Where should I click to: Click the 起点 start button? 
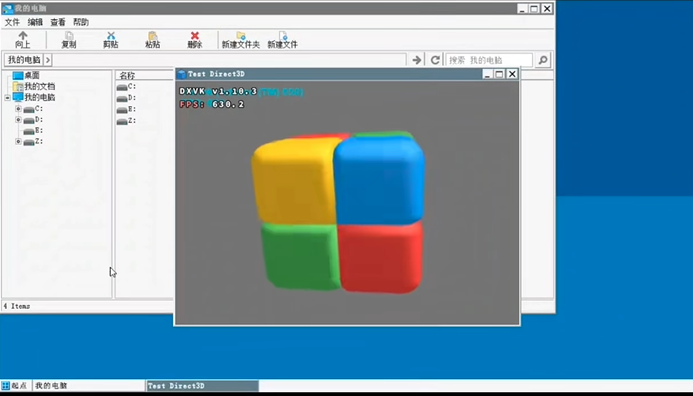tap(14, 386)
